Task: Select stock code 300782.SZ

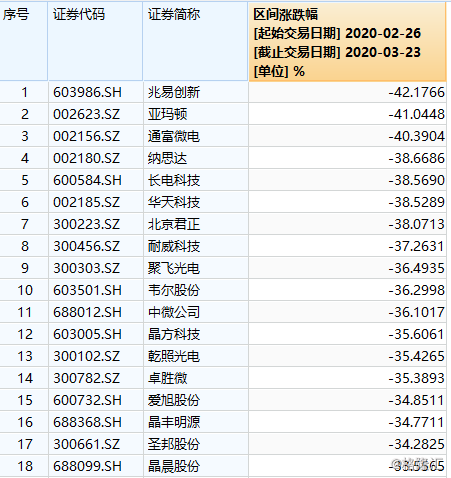Action: coord(86,378)
